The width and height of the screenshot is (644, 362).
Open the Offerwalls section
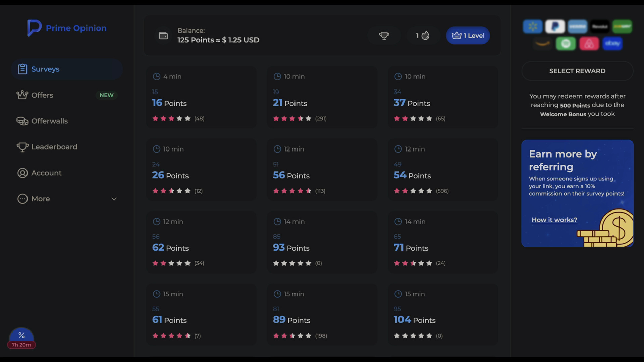[49, 121]
